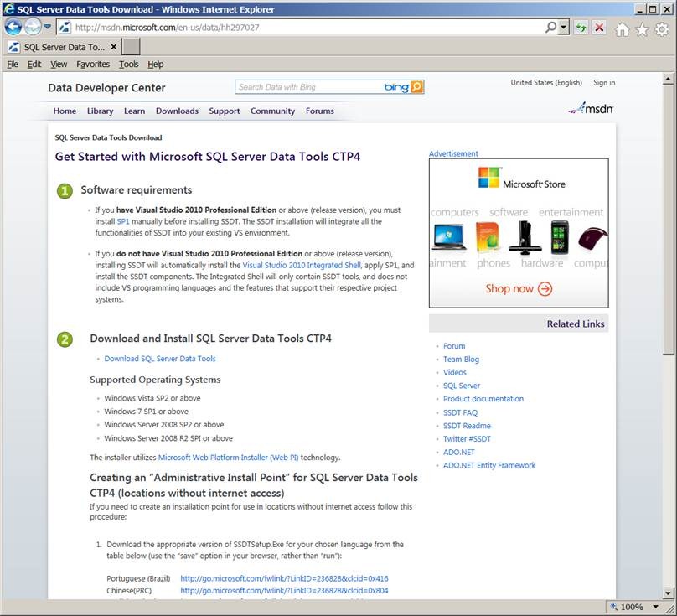Open the Twitter #SSDT link
This screenshot has width=677, height=616.
pyautogui.click(x=467, y=439)
